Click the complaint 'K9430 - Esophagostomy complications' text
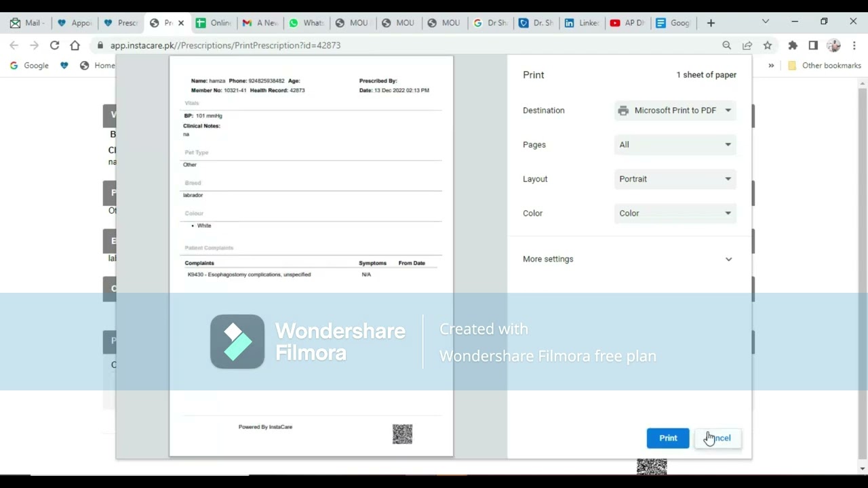Screen dimensions: 868x488 point(249,274)
